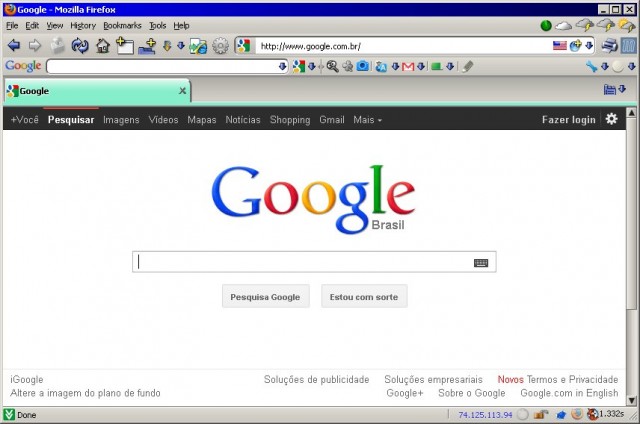Switch to the Imagens tab
Image resolution: width=640 pixels, height=424 pixels.
click(x=121, y=120)
